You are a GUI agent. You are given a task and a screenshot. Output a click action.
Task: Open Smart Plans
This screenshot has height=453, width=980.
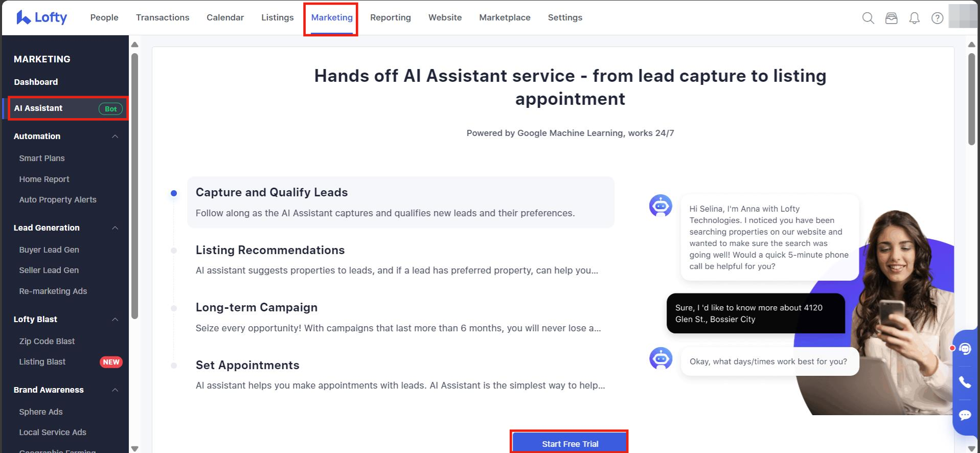click(x=42, y=158)
